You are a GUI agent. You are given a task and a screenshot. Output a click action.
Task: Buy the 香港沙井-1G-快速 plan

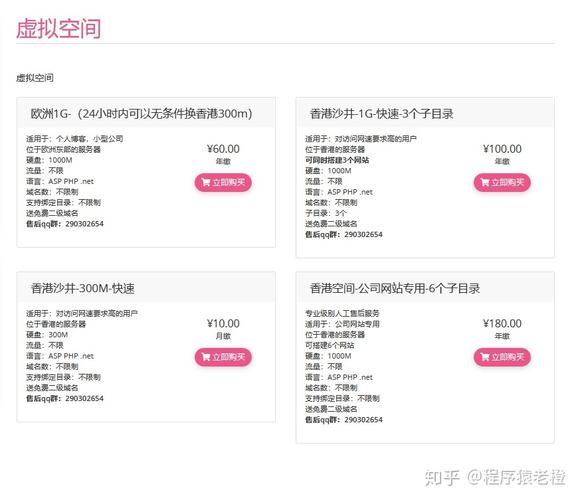502,182
